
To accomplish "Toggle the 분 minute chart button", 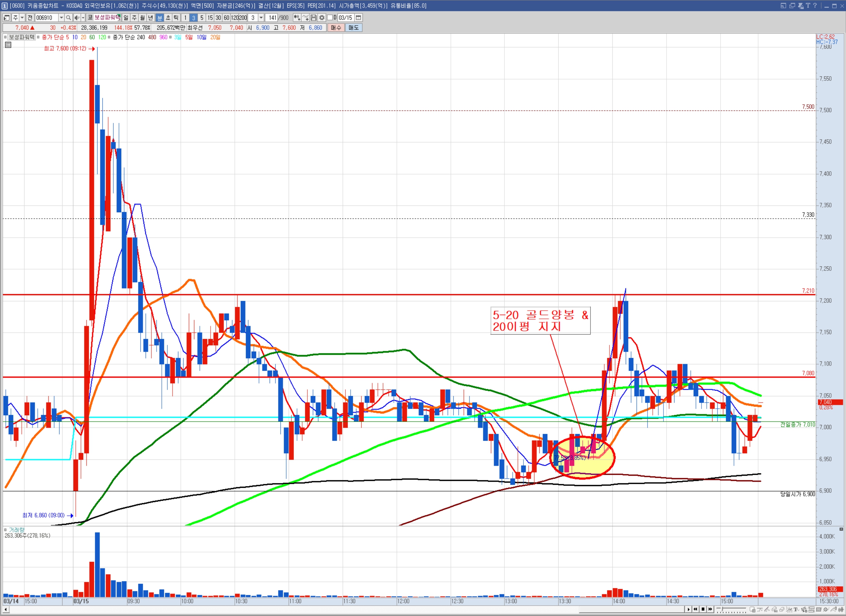I will (160, 18).
